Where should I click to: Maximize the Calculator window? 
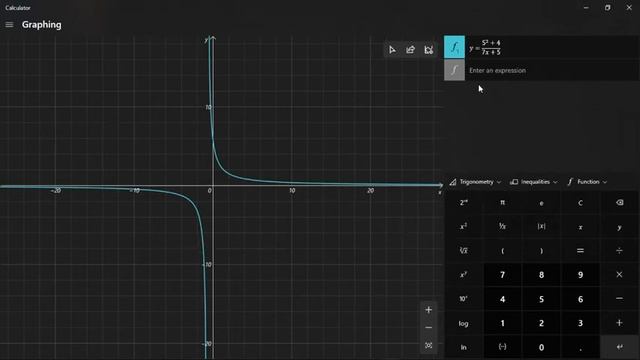(607, 7)
